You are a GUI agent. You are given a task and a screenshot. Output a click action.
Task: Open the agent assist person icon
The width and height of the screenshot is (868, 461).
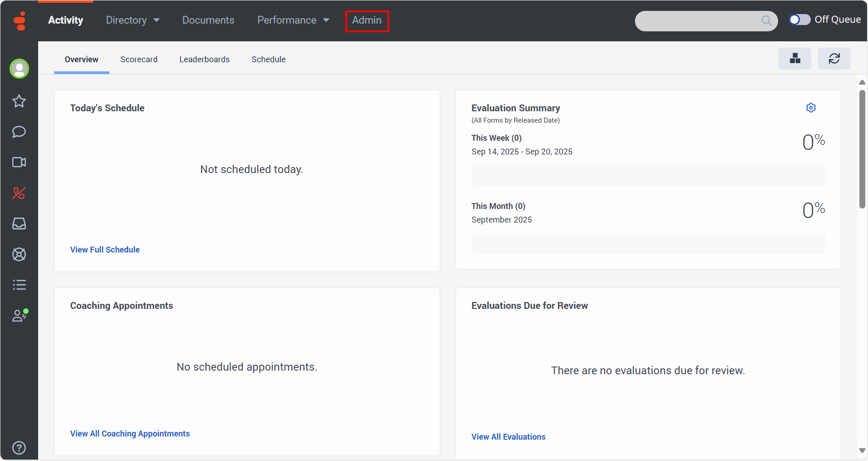tap(20, 315)
